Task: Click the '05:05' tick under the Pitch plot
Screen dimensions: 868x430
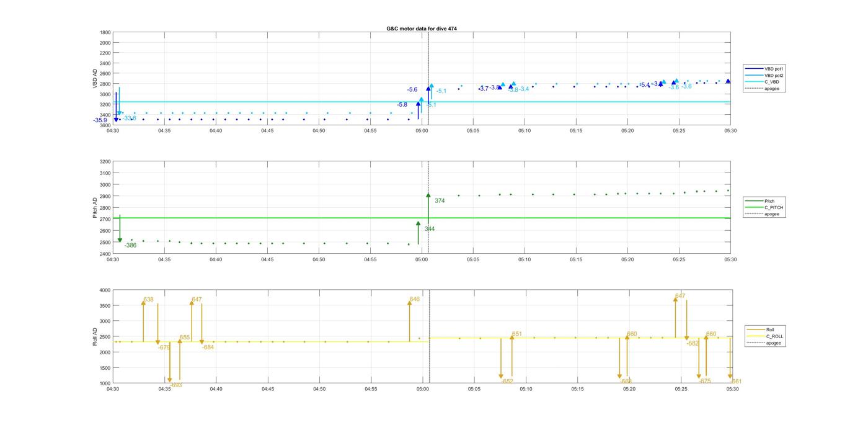Action: click(x=473, y=259)
